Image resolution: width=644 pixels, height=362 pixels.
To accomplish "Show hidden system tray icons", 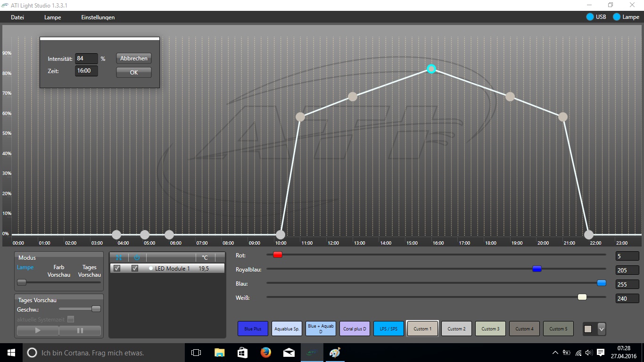I will click(555, 353).
